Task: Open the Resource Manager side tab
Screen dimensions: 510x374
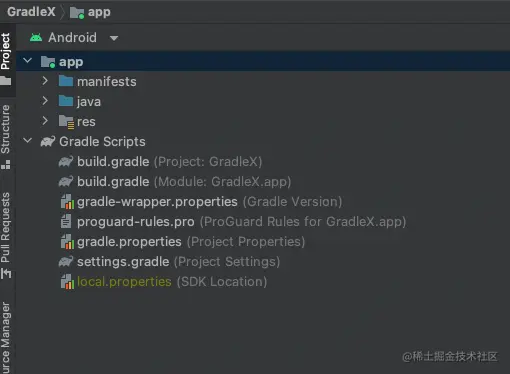Action: (x=6, y=337)
